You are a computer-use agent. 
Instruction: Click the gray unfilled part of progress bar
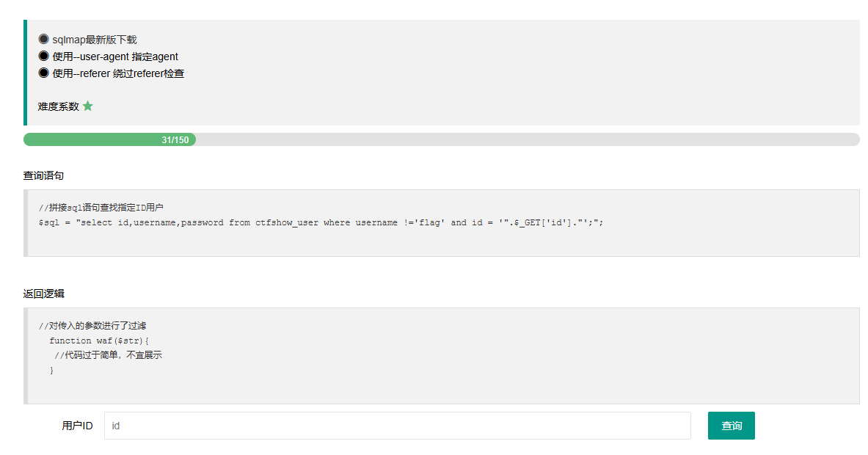click(x=527, y=139)
